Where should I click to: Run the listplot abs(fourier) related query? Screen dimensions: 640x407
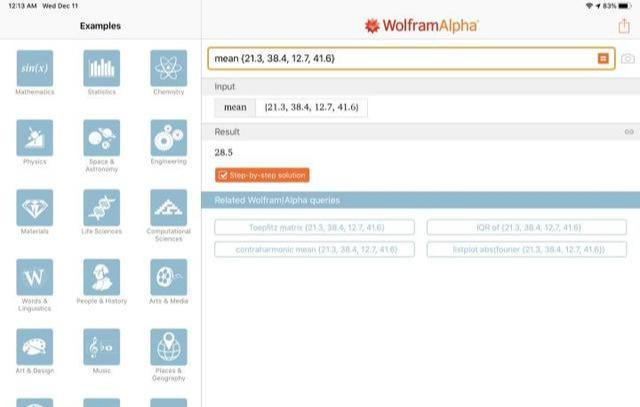click(x=527, y=249)
